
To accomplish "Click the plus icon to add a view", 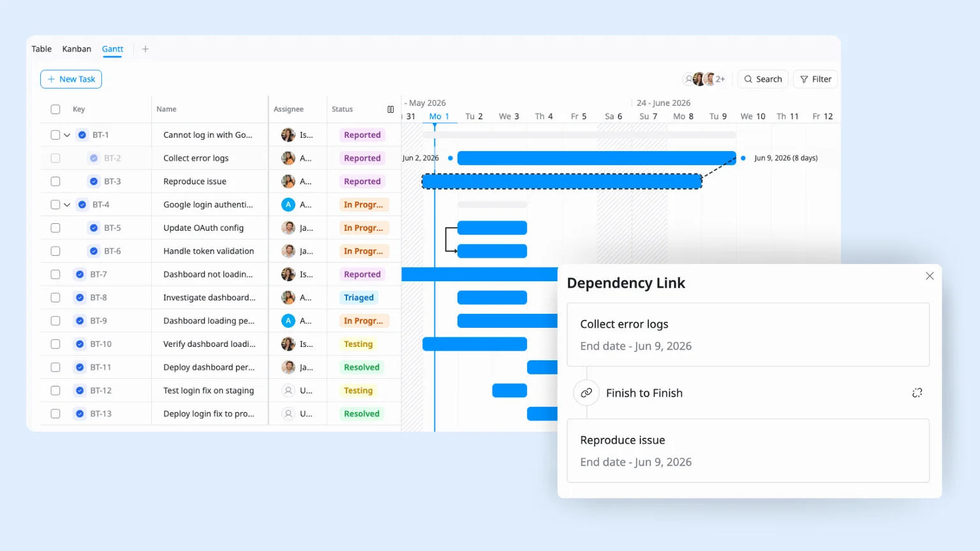I will (145, 49).
